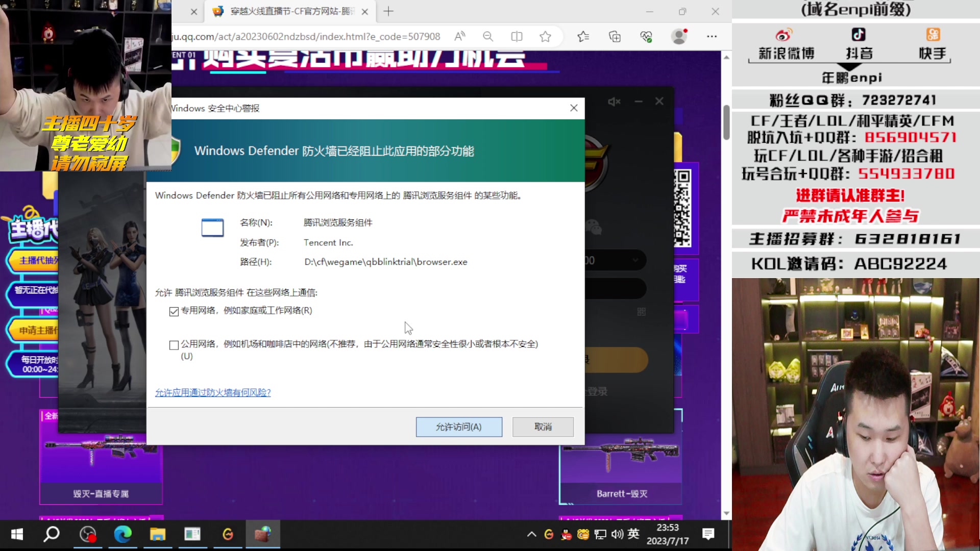Image resolution: width=980 pixels, height=551 pixels.
Task: Open the network tray icon
Action: point(600,534)
